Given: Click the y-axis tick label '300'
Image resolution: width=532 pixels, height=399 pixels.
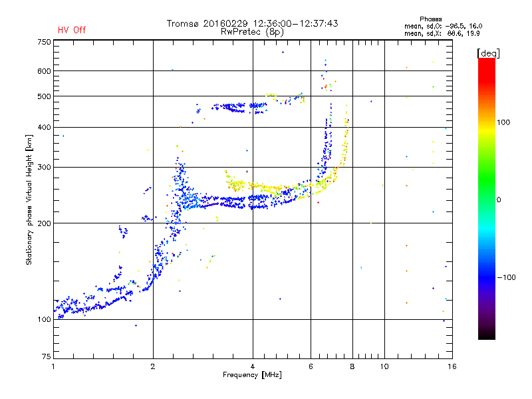Looking at the screenshot, I should coord(44,168).
